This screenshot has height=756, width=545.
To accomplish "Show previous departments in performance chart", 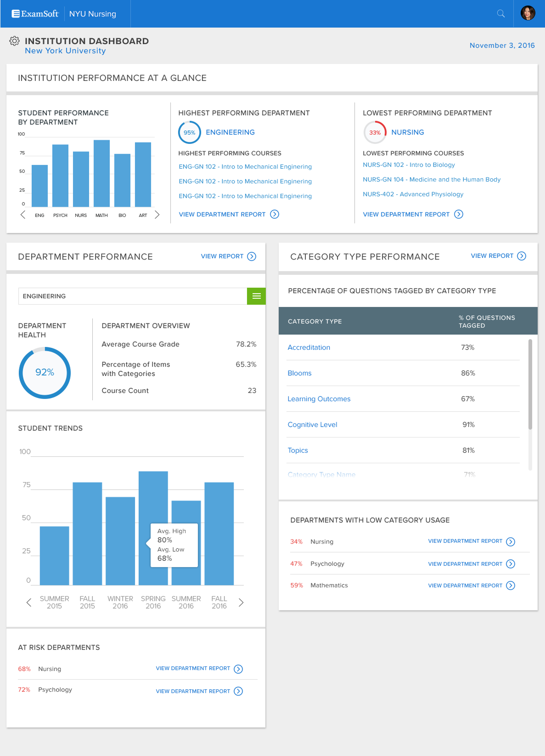I will point(23,215).
